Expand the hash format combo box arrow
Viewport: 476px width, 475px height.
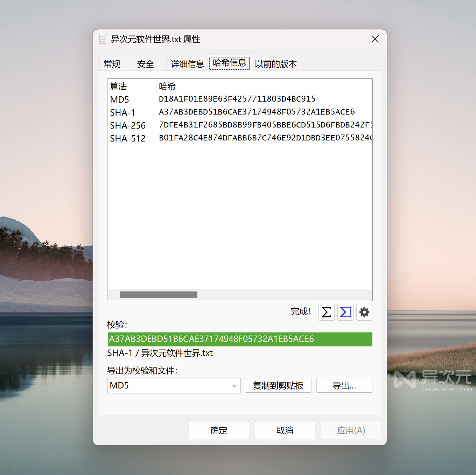234,385
